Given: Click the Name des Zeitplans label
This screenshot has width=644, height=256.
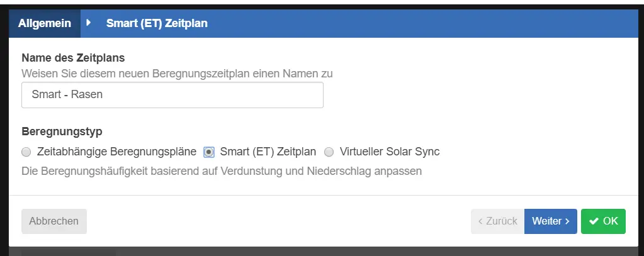Looking at the screenshot, I should pyautogui.click(x=73, y=58).
